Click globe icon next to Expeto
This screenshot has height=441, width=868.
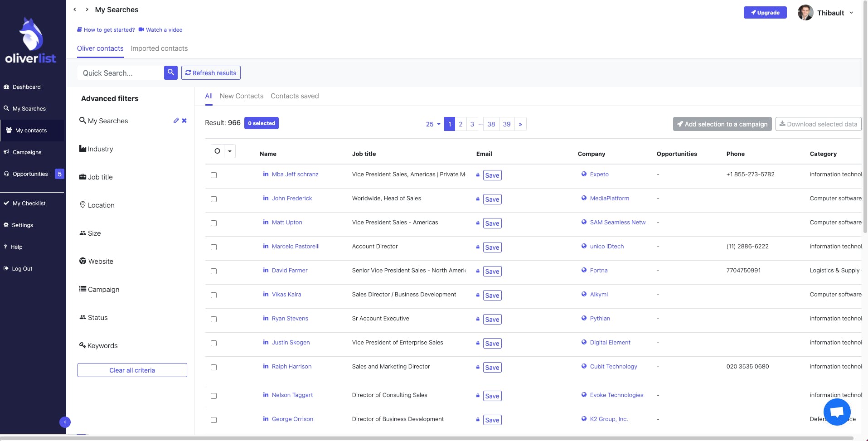584,174
